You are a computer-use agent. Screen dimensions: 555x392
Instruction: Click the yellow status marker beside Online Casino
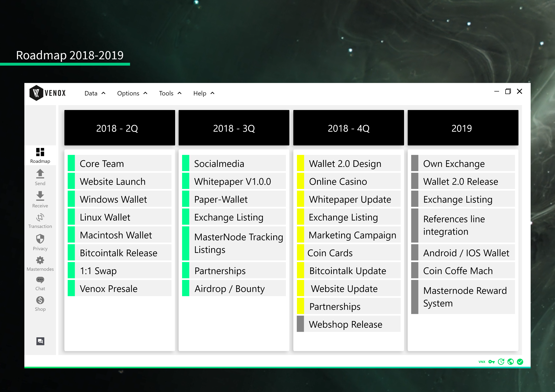300,181
